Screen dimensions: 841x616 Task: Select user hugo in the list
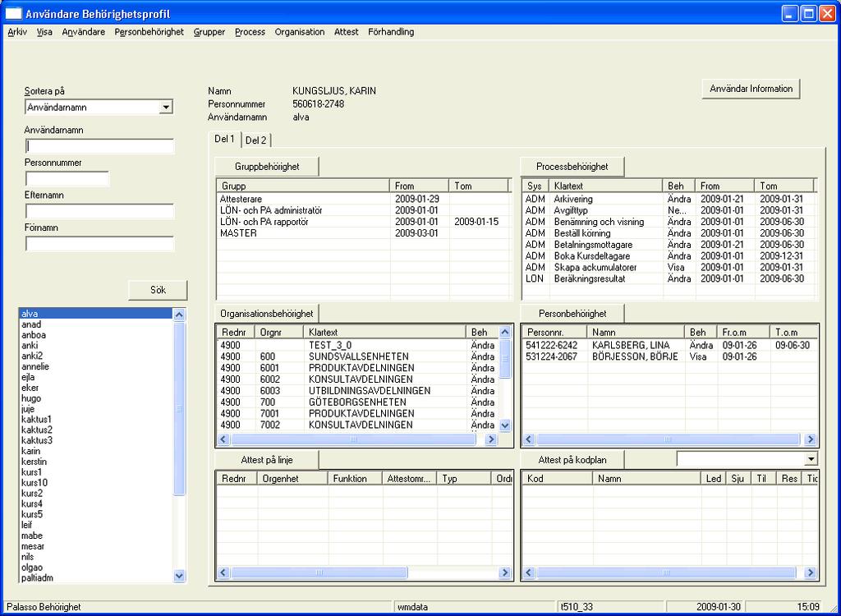point(96,398)
